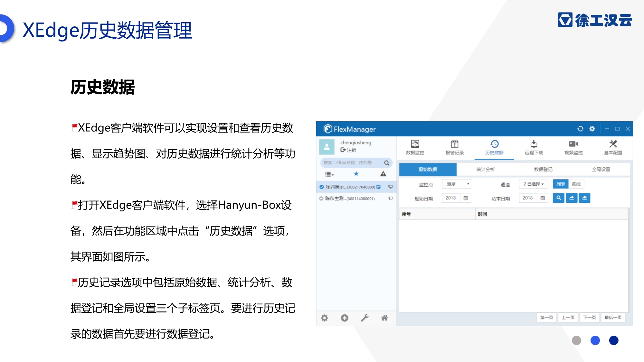Open the device list view mode dropdown
644x362 pixels.
pos(329,174)
